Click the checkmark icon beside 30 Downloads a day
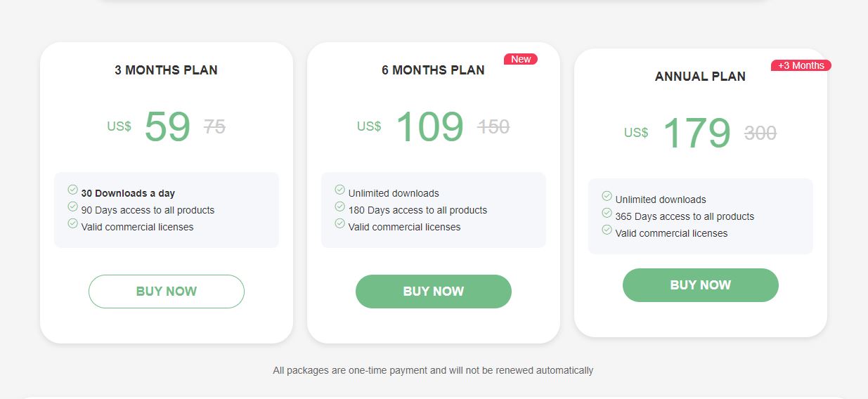 pyautogui.click(x=72, y=190)
